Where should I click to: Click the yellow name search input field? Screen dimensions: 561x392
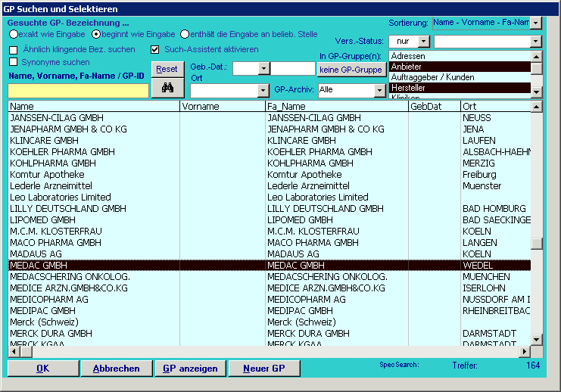78,91
